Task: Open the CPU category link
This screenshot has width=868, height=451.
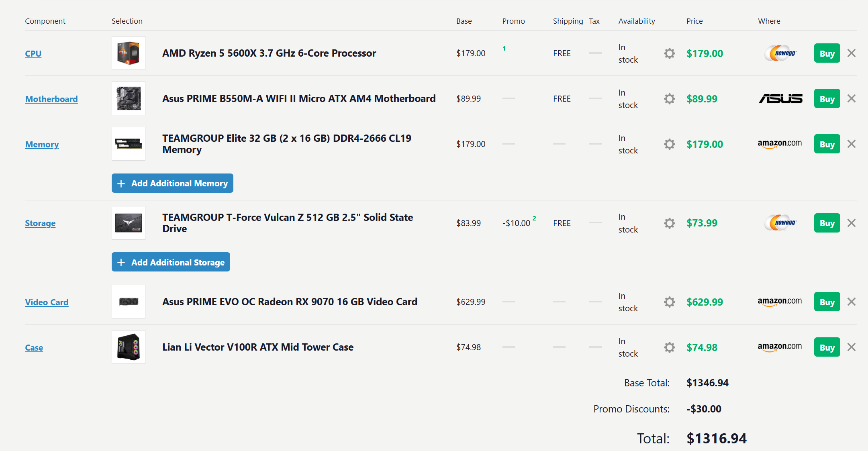Action: [33, 53]
